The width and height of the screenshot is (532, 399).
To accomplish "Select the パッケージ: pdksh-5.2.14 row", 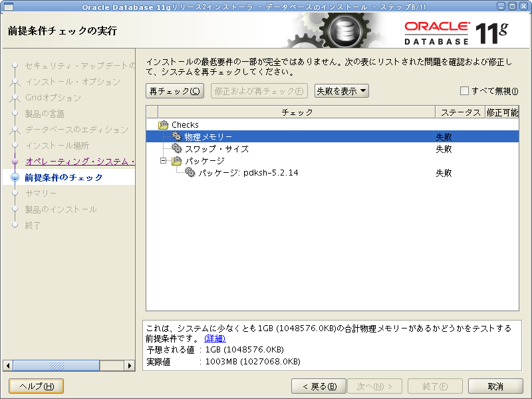I will pyautogui.click(x=332, y=173).
